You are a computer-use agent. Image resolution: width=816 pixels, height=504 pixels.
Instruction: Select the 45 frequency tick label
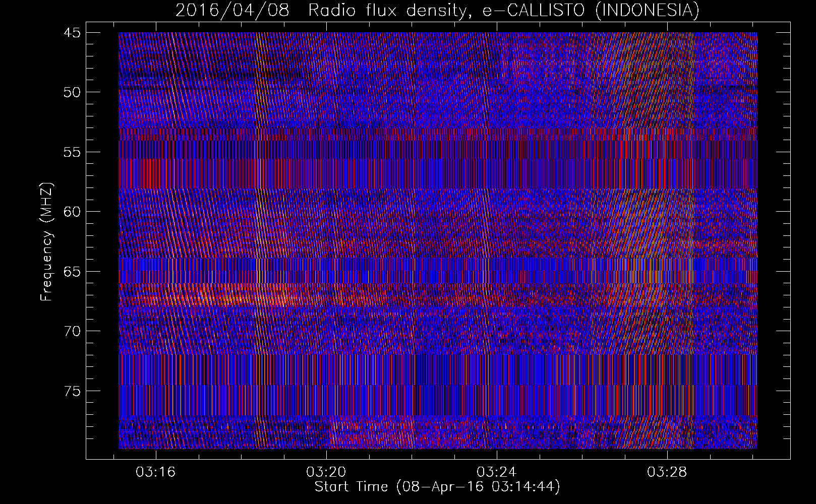[x=72, y=33]
